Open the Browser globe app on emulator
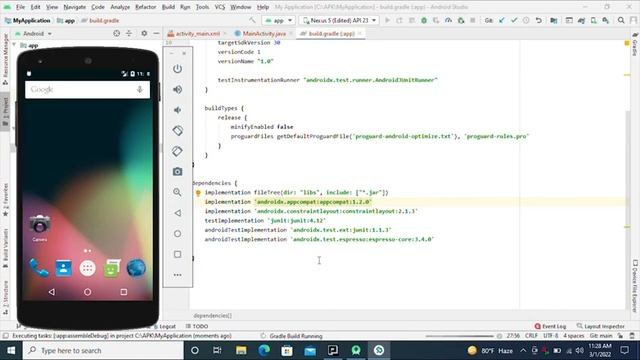 136,268
